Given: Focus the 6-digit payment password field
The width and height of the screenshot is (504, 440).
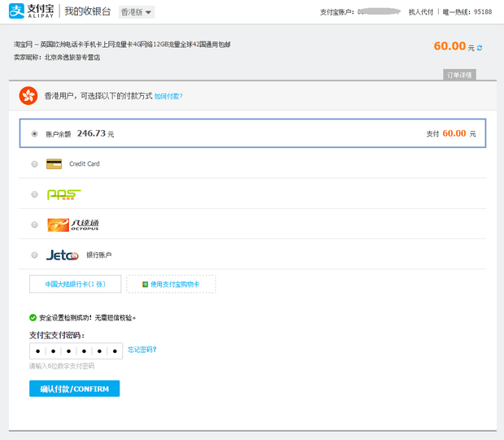Looking at the screenshot, I should coord(76,351).
